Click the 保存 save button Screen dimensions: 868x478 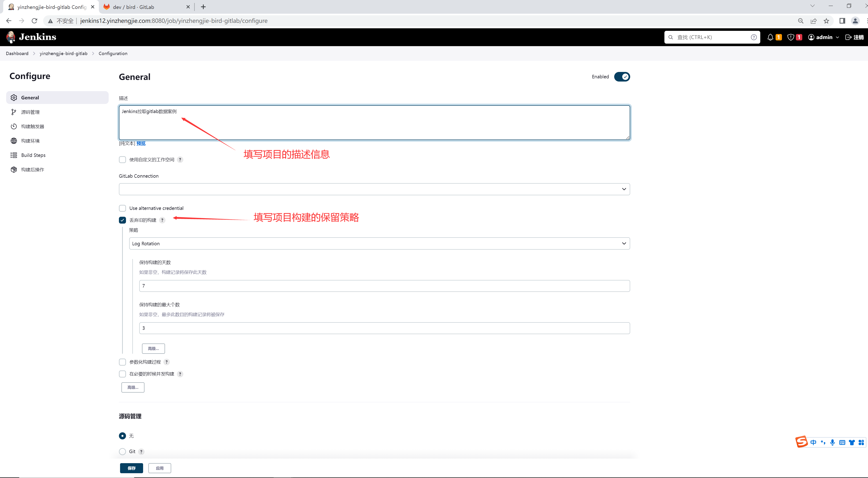[131, 468]
